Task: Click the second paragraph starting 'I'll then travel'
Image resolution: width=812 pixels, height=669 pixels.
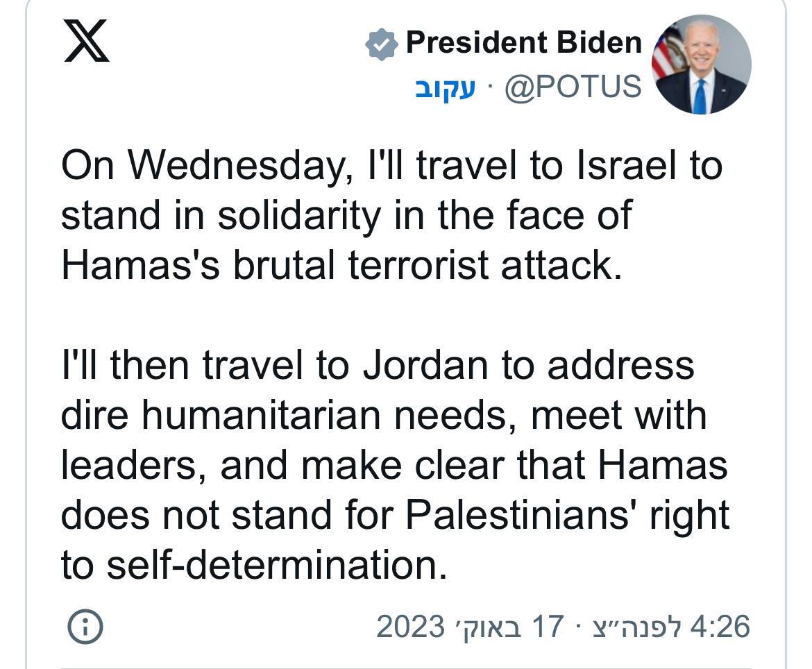Action: point(395,464)
